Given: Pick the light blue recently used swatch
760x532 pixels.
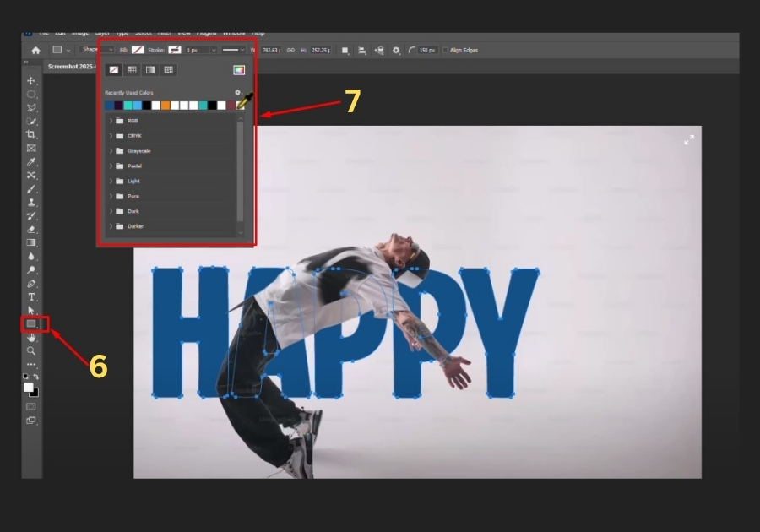Looking at the screenshot, I should [x=137, y=106].
